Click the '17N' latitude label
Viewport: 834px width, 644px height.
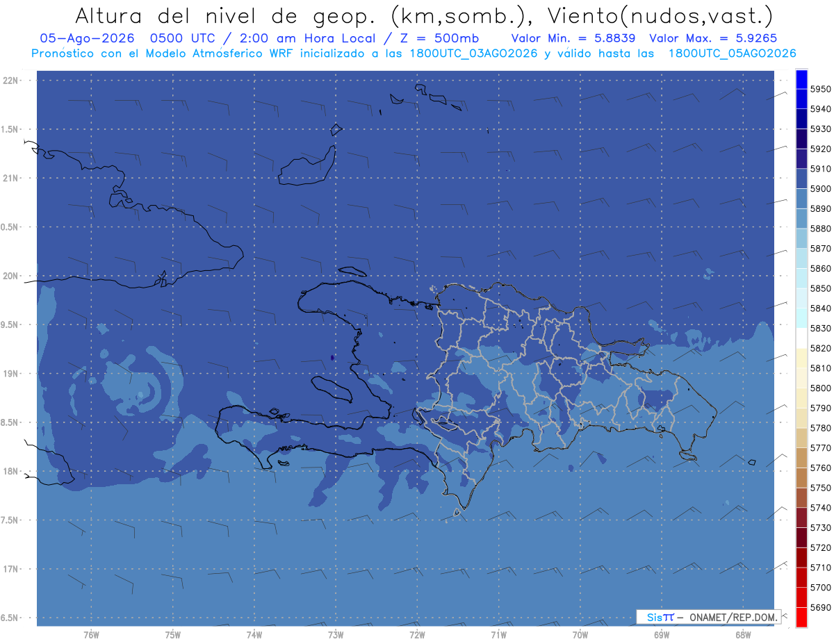pyautogui.click(x=13, y=569)
